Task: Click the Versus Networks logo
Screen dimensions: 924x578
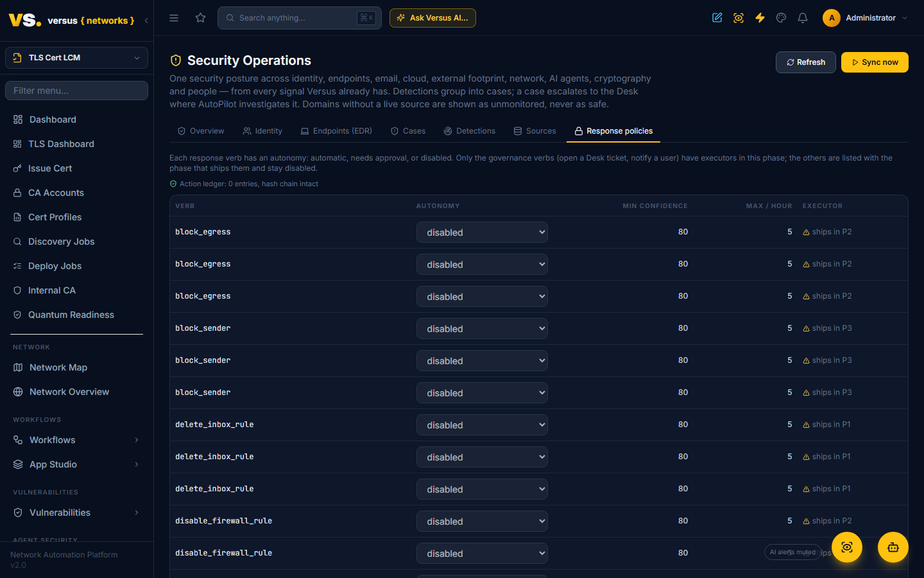Action: [x=71, y=20]
